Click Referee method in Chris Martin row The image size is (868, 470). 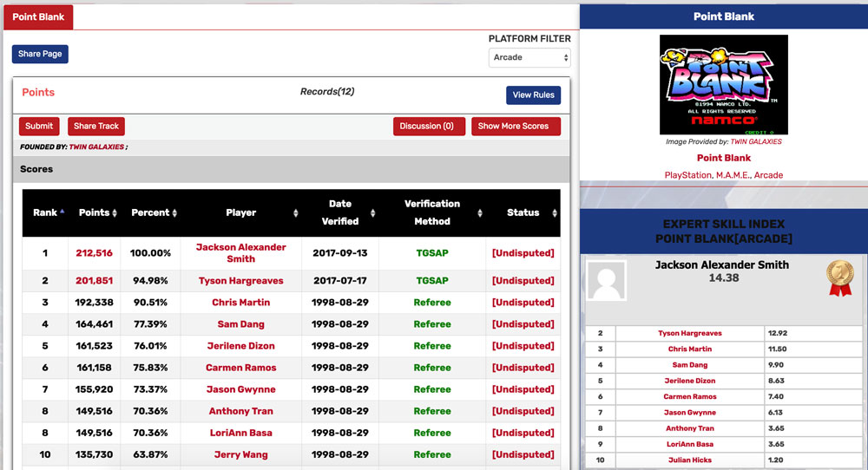432,303
